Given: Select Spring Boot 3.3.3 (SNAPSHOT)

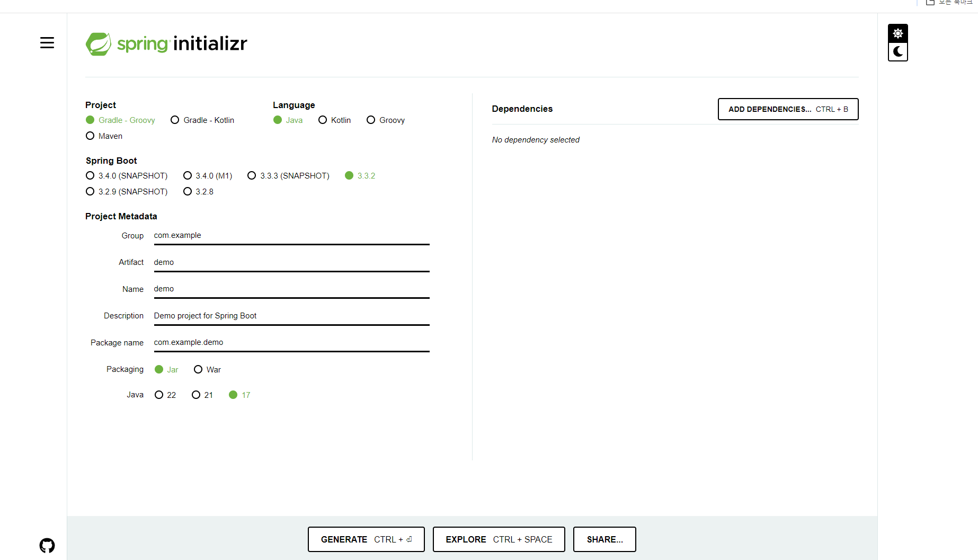Looking at the screenshot, I should 288,176.
